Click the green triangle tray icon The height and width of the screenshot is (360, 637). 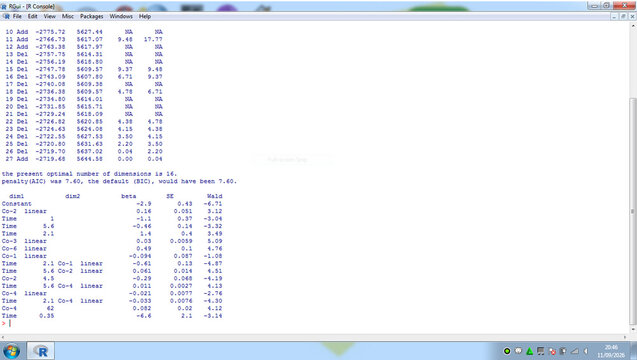pos(529,351)
